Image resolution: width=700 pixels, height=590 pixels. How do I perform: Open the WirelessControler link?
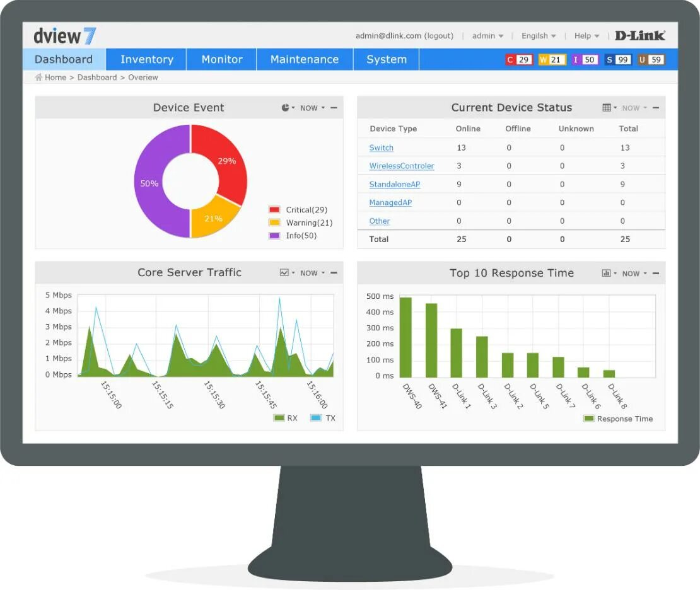coord(401,166)
